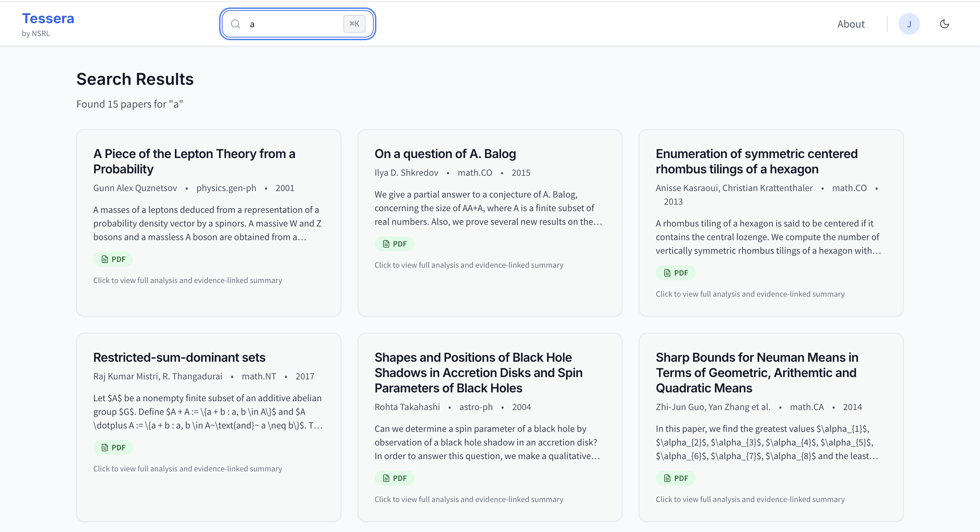Screen dimensions: 980x532
Task: Go to the Tessera home logo
Action: (48, 18)
